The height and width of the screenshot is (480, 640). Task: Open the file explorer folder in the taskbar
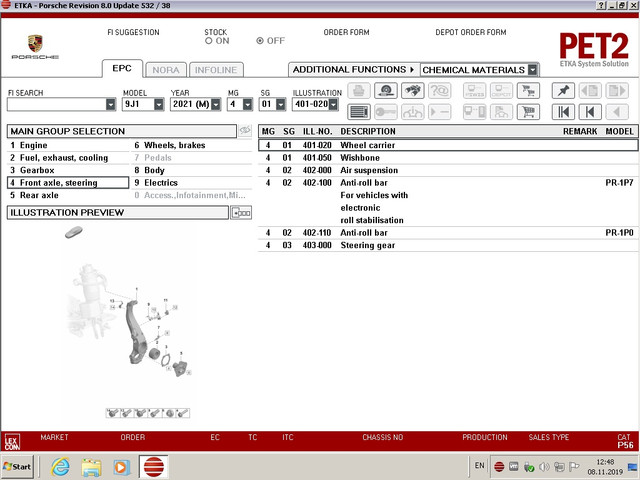pyautogui.click(x=91, y=467)
